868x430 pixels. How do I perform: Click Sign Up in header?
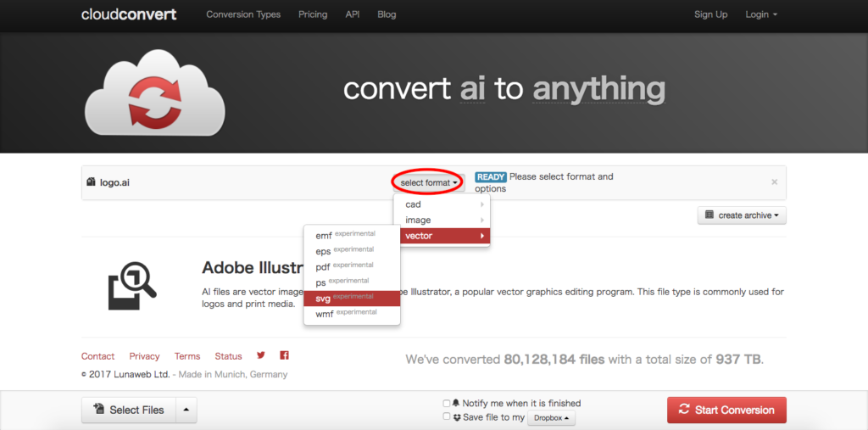tap(711, 14)
